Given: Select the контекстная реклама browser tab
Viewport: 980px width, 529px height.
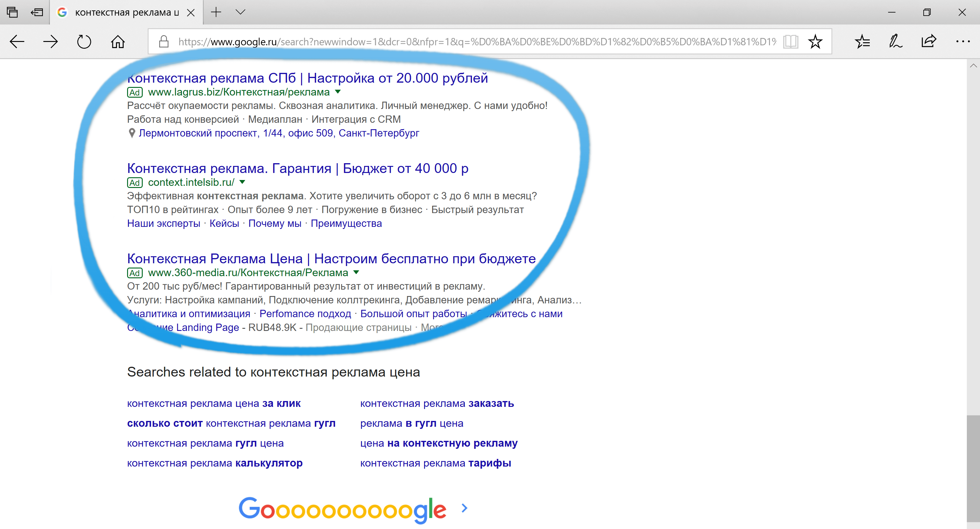Looking at the screenshot, I should pos(126,13).
